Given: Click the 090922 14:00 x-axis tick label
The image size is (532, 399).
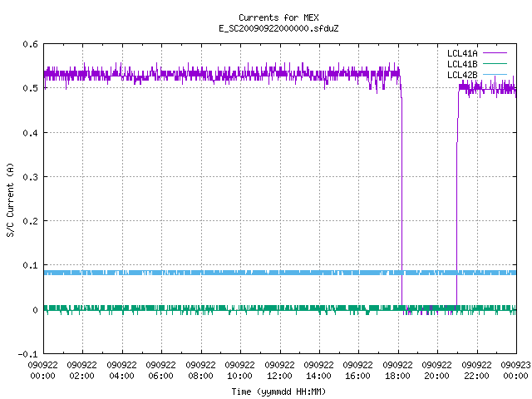Looking at the screenshot, I should [318, 371].
